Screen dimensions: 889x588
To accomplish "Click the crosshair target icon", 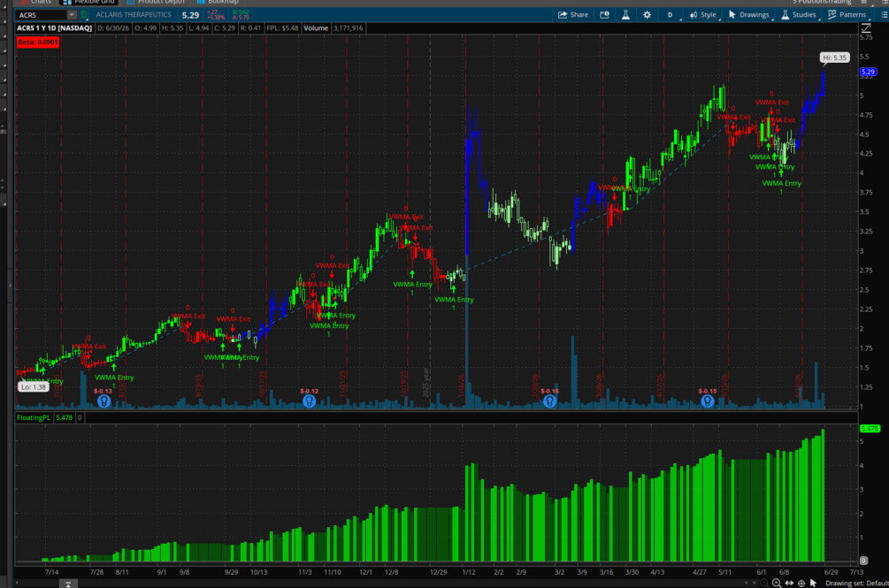I will [x=801, y=583].
